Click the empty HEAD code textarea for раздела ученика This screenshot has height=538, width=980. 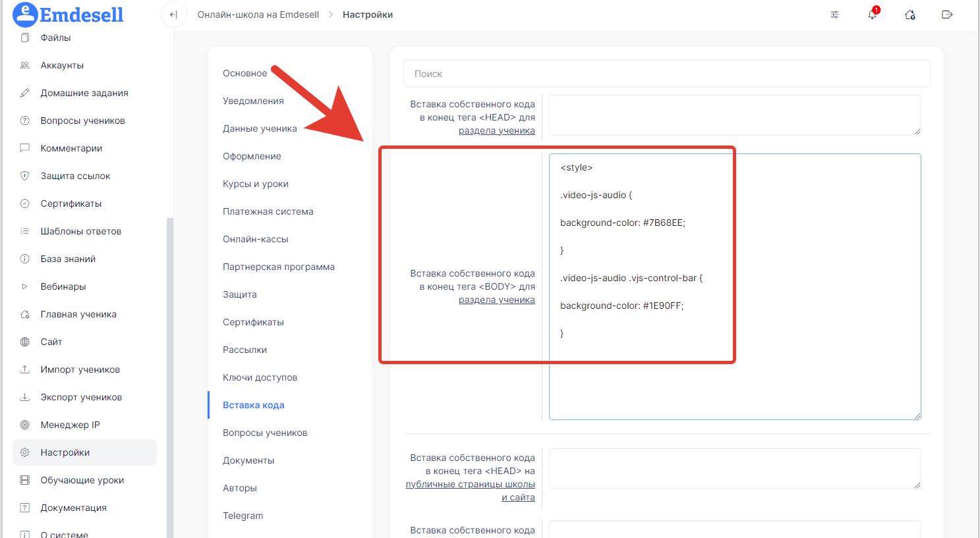pyautogui.click(x=734, y=115)
